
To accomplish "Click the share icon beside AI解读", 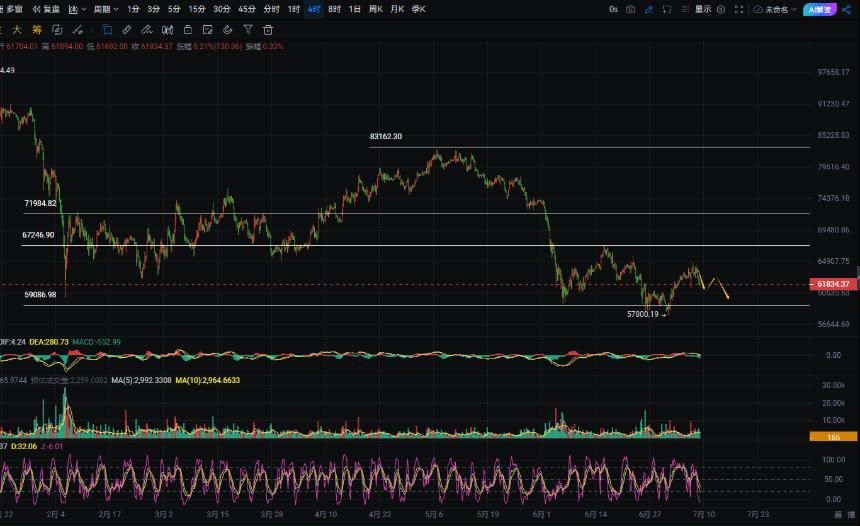I will 847,9.
